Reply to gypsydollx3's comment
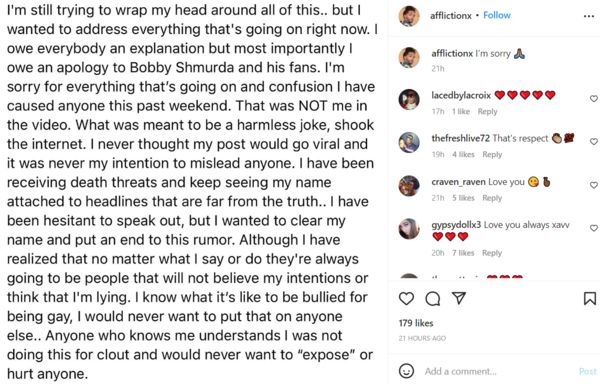Screen dimensions: 600x384 tap(492, 253)
